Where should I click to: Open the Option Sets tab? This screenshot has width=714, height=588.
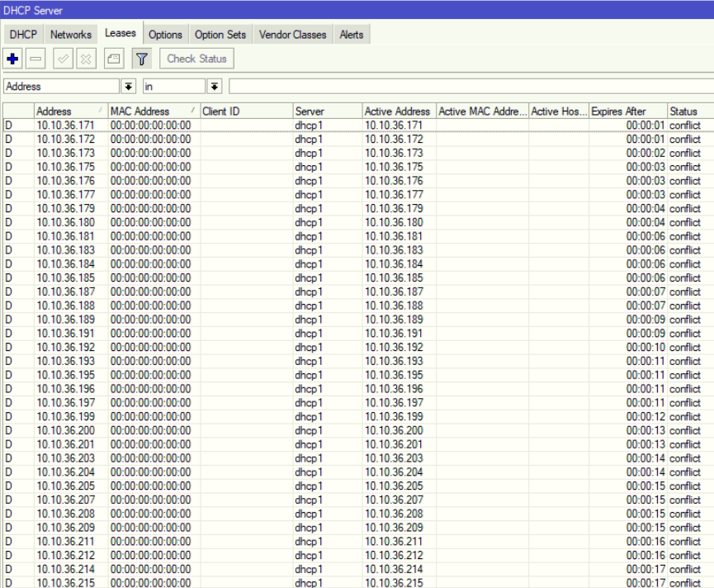[x=220, y=35]
